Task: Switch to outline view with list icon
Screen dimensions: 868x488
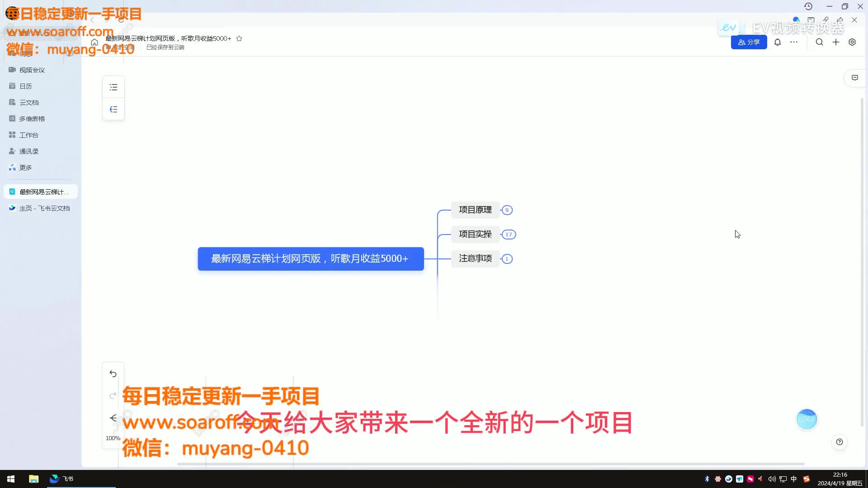Action: tap(113, 87)
